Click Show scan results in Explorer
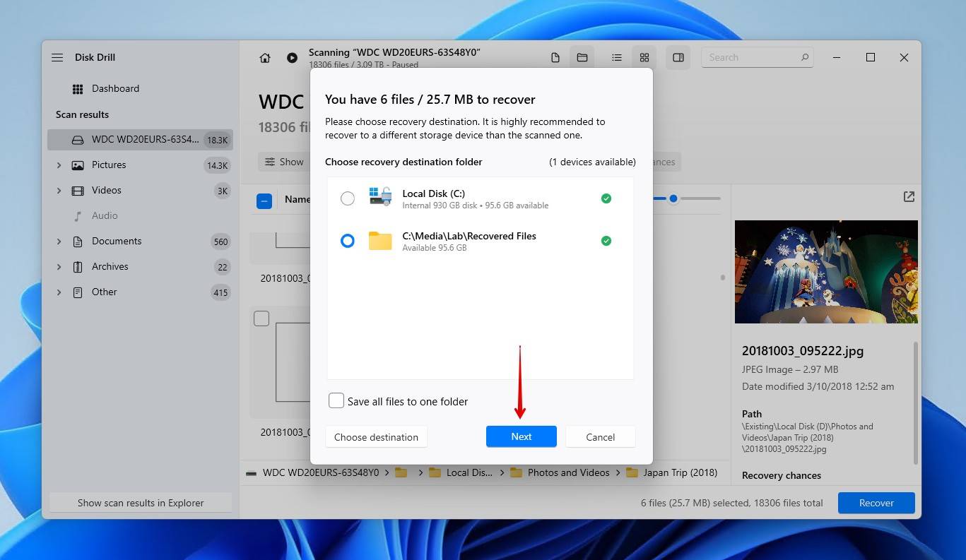 coord(141,503)
